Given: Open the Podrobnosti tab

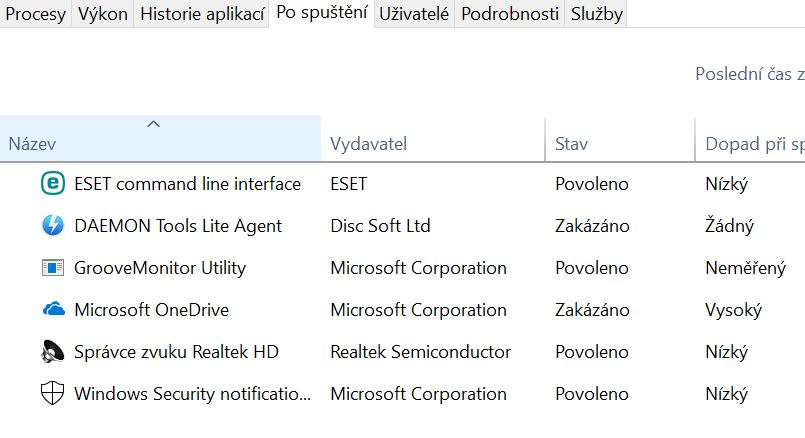Looking at the screenshot, I should (510, 14).
